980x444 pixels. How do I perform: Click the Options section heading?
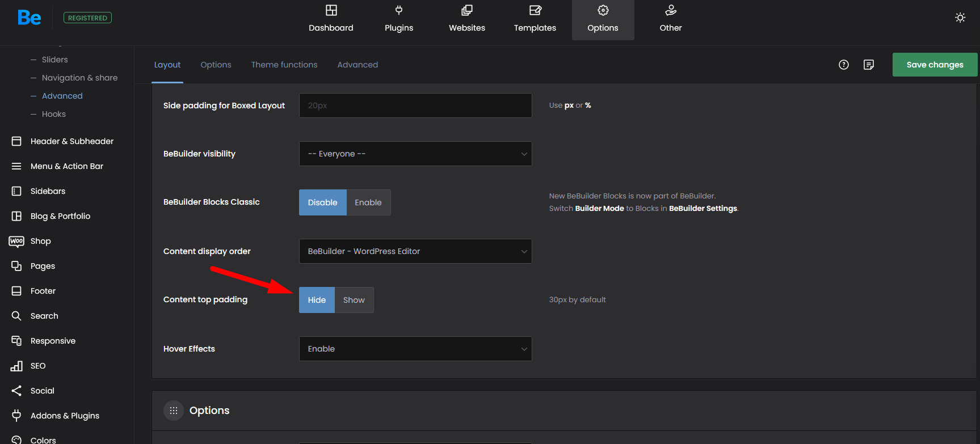[x=209, y=411]
